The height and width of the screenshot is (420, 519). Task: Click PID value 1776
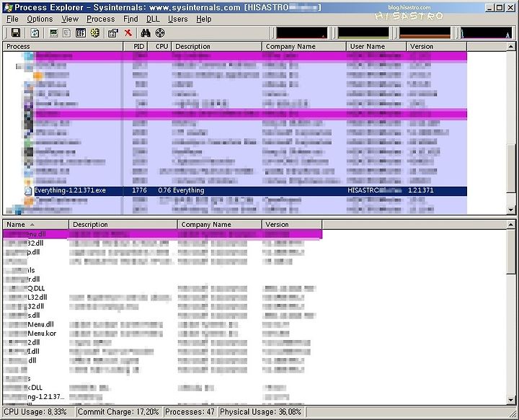click(139, 190)
